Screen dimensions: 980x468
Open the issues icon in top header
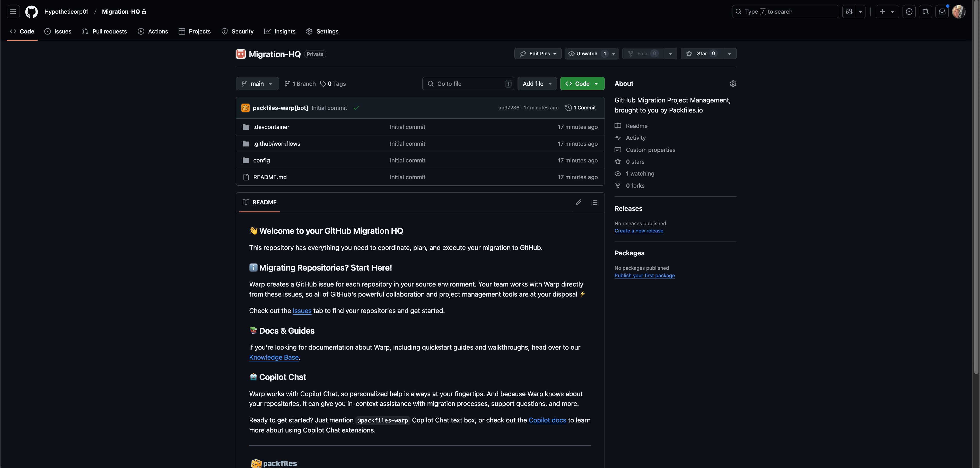tap(909, 11)
